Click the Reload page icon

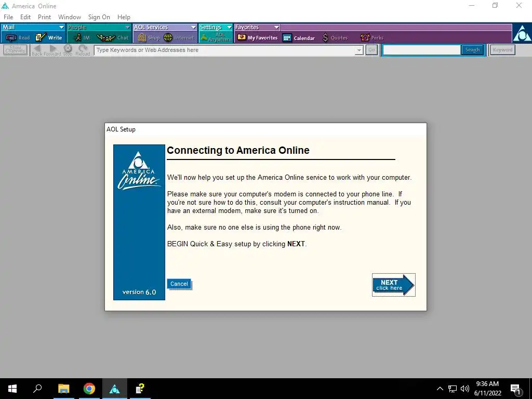[83, 50]
